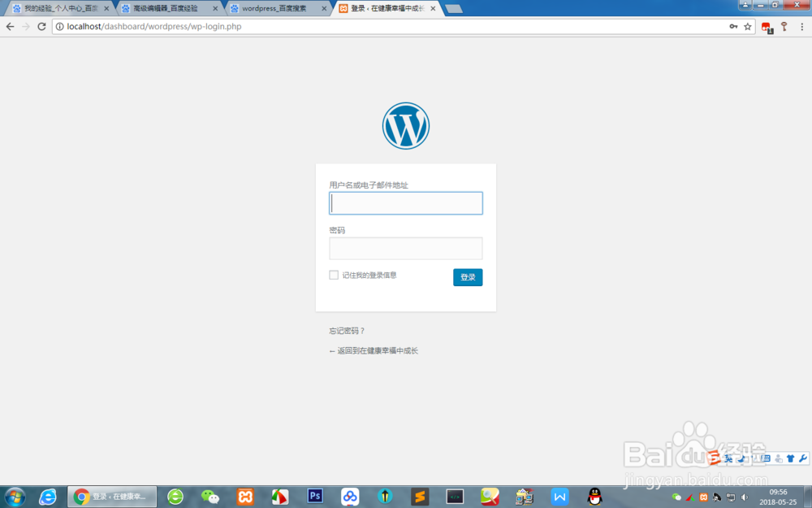The height and width of the screenshot is (508, 812).
Task: Open a new browser tab with the new-tab button
Action: coord(452,8)
